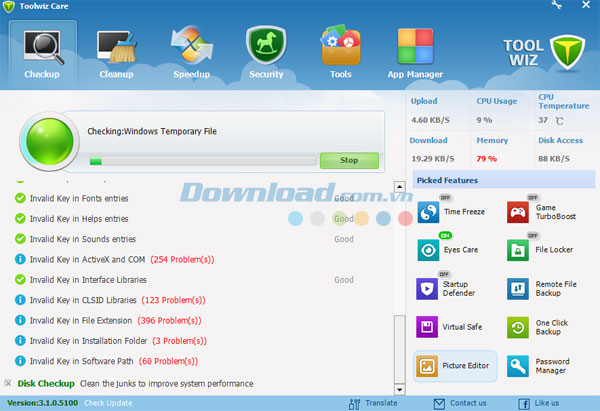
Task: Switch to the App Manager tab label
Action: pos(415,74)
